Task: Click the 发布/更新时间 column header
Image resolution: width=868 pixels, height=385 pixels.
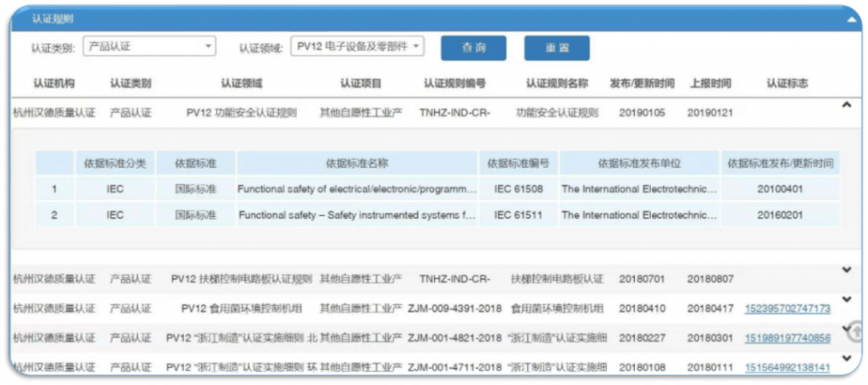Action: (642, 83)
